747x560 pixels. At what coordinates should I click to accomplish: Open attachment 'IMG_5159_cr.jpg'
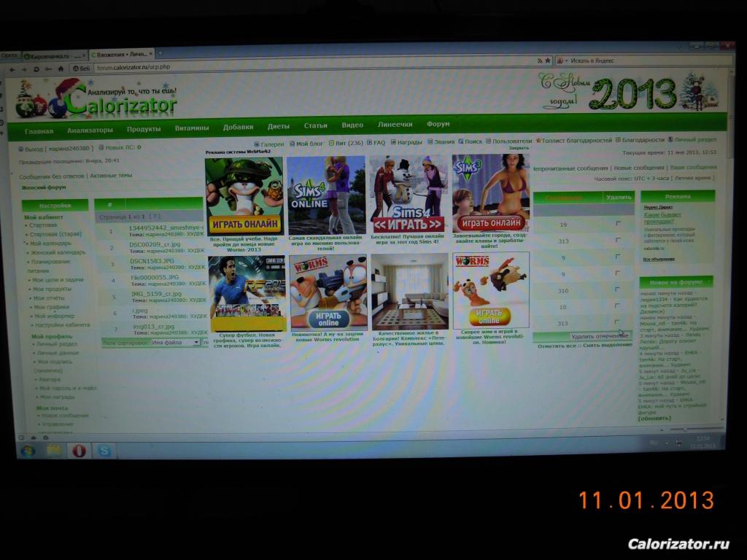point(157,294)
